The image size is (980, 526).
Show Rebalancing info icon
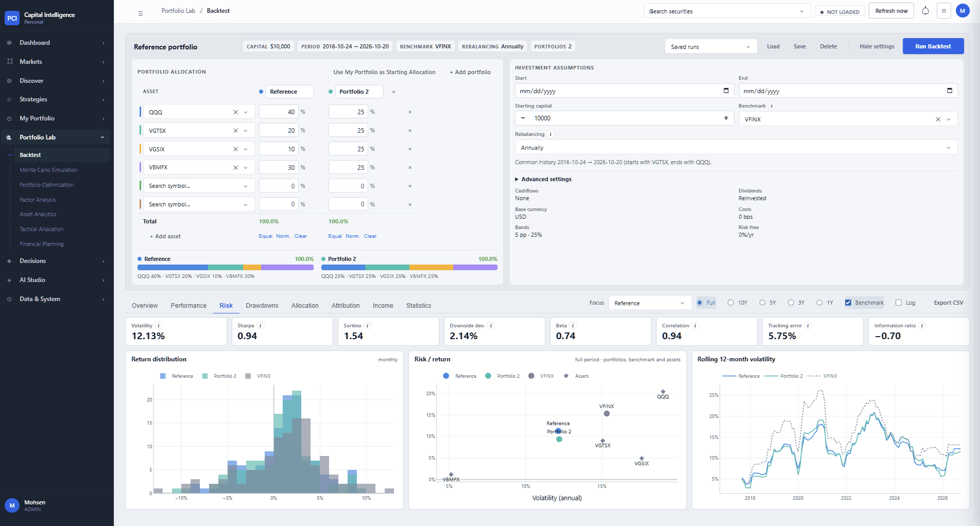[551, 134]
